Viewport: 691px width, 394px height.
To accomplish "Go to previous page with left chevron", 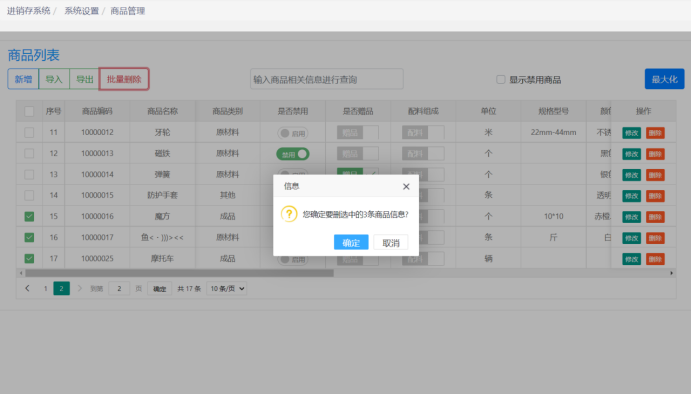I will pyautogui.click(x=27, y=289).
